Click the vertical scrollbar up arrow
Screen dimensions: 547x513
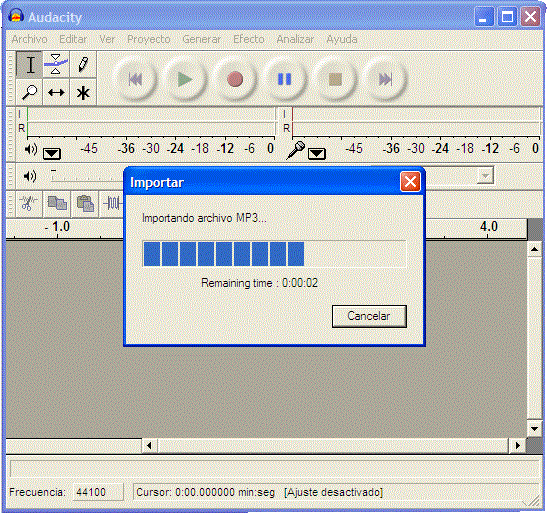(534, 249)
